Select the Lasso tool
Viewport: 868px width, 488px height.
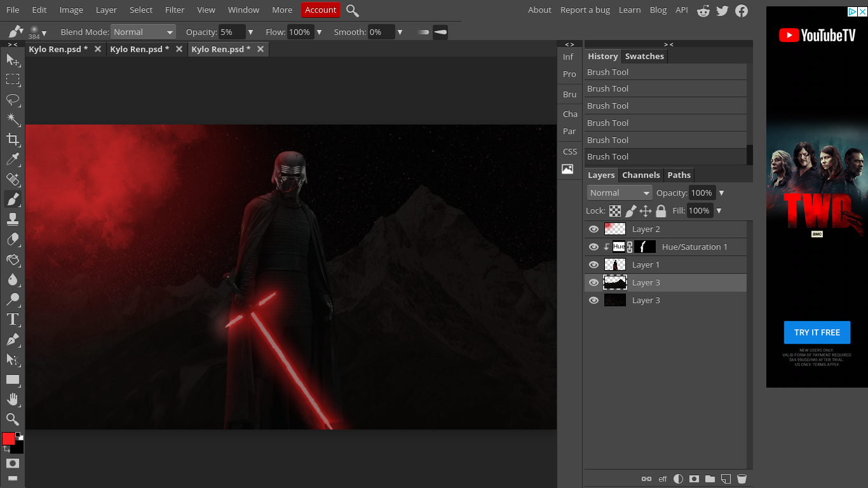[x=12, y=100]
